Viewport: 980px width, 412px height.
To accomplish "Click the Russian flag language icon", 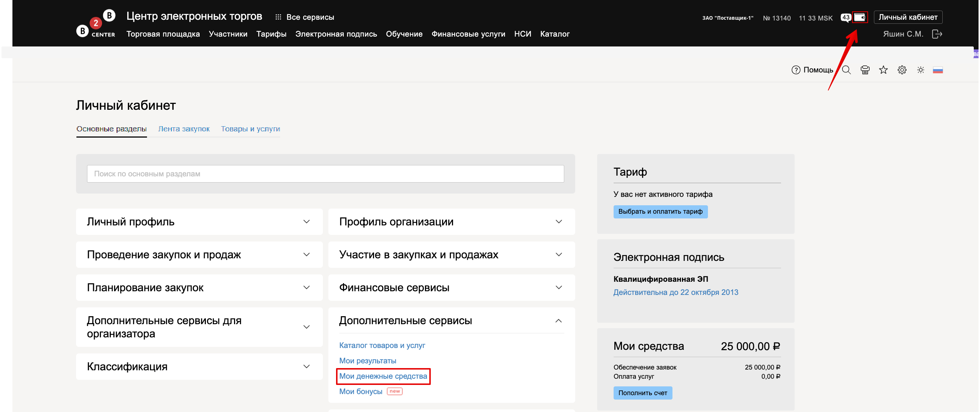I will (x=938, y=70).
